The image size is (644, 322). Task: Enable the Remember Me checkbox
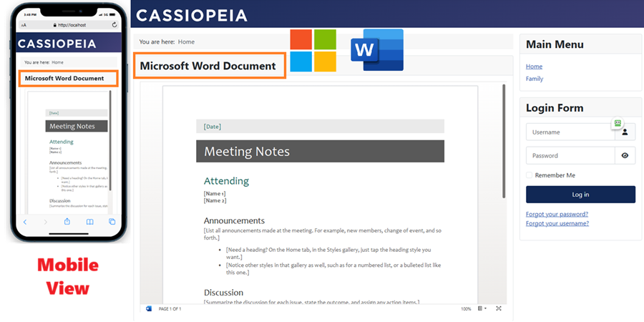529,175
